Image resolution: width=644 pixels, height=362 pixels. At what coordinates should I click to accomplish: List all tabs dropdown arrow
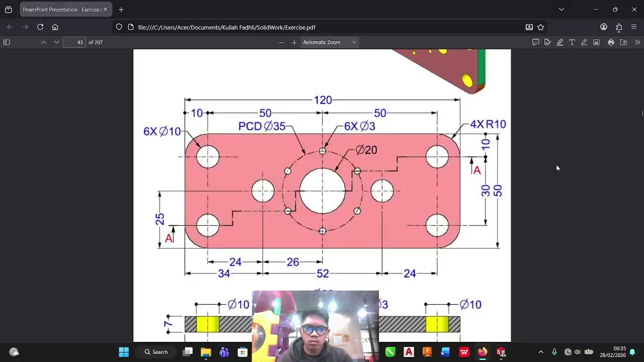pos(561,10)
